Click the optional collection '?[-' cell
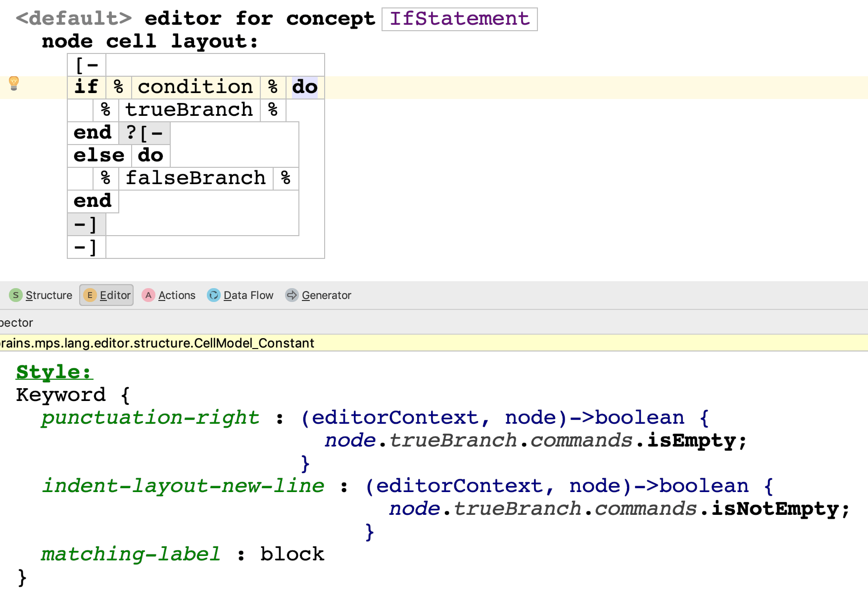Image resolution: width=868 pixels, height=599 pixels. click(x=145, y=133)
